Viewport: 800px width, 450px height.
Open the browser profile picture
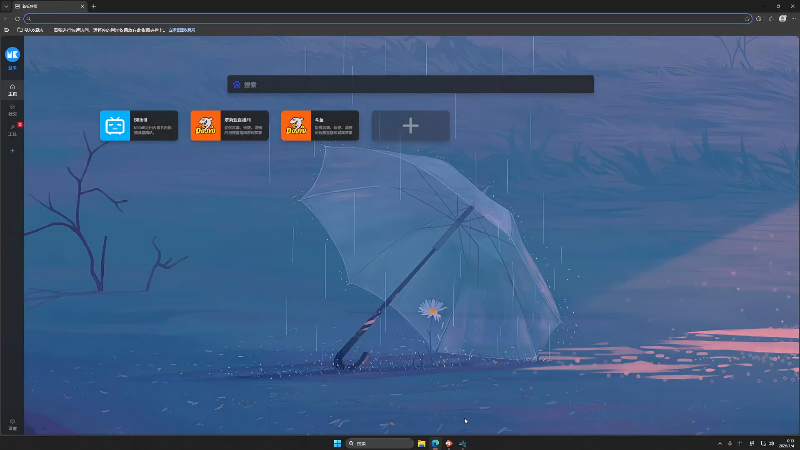(x=783, y=19)
